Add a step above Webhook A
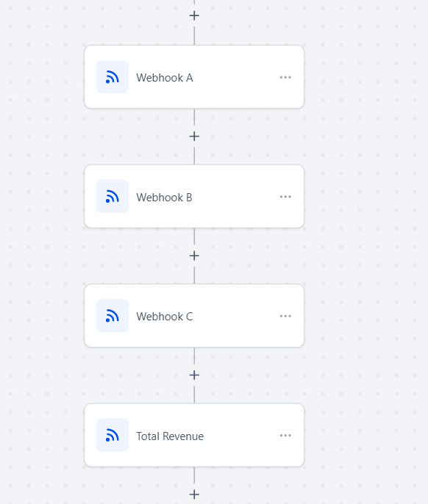Image resolution: width=428 pixels, height=504 pixels. (x=194, y=15)
